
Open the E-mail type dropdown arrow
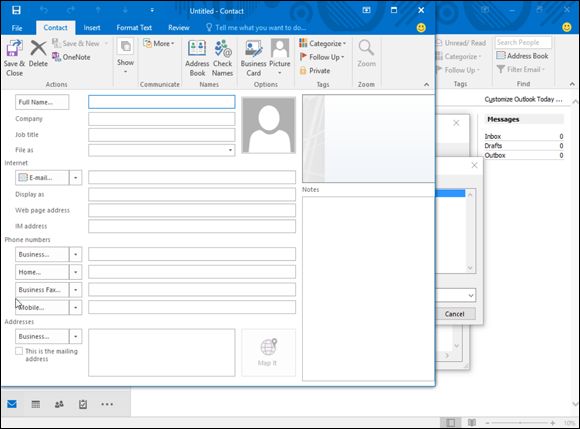pos(75,178)
